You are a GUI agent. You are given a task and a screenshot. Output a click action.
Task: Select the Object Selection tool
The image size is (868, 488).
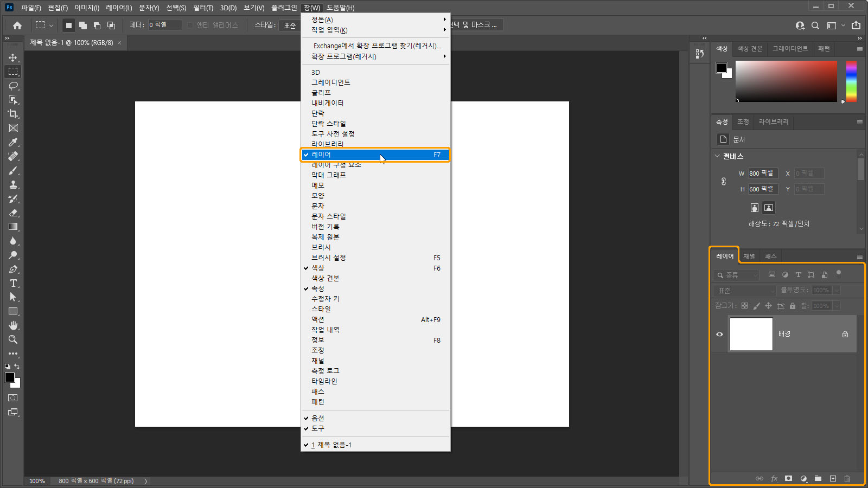pyautogui.click(x=13, y=100)
